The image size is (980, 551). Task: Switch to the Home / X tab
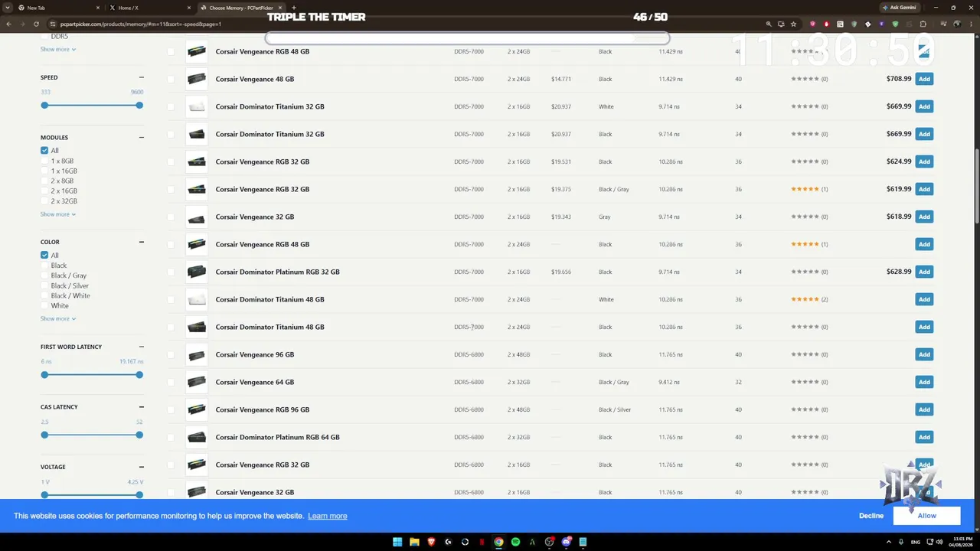tap(149, 8)
